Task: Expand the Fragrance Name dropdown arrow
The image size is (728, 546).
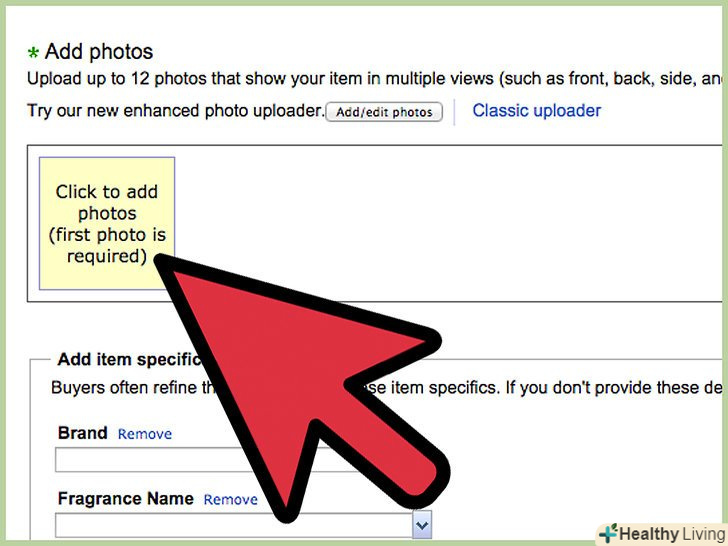Action: tap(422, 525)
